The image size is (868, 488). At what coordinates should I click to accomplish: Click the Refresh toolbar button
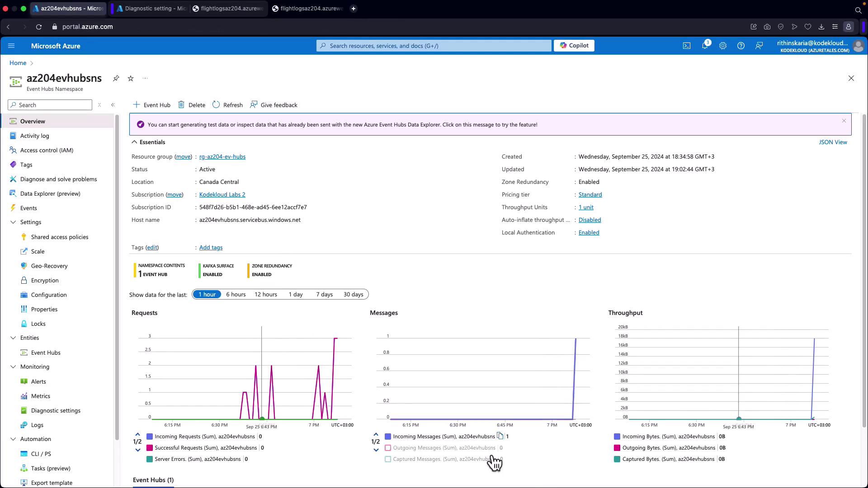(x=227, y=105)
